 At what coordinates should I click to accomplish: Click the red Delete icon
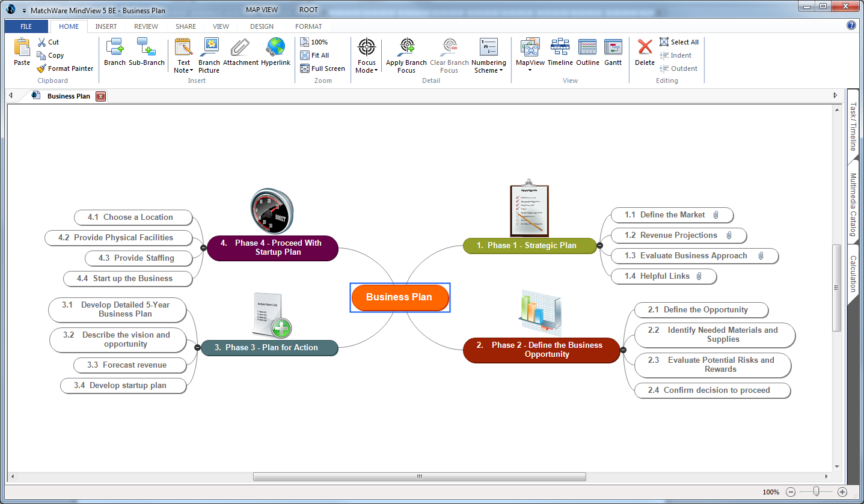645,48
